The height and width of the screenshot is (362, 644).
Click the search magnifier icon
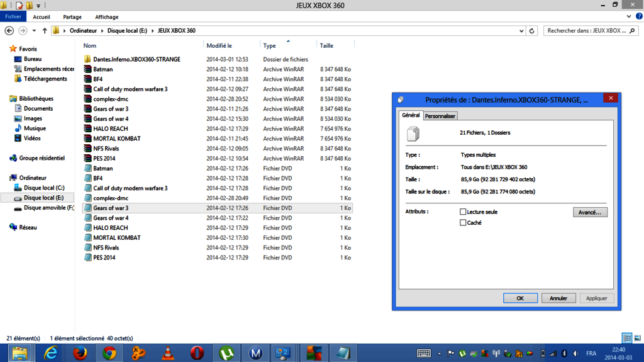[x=633, y=30]
